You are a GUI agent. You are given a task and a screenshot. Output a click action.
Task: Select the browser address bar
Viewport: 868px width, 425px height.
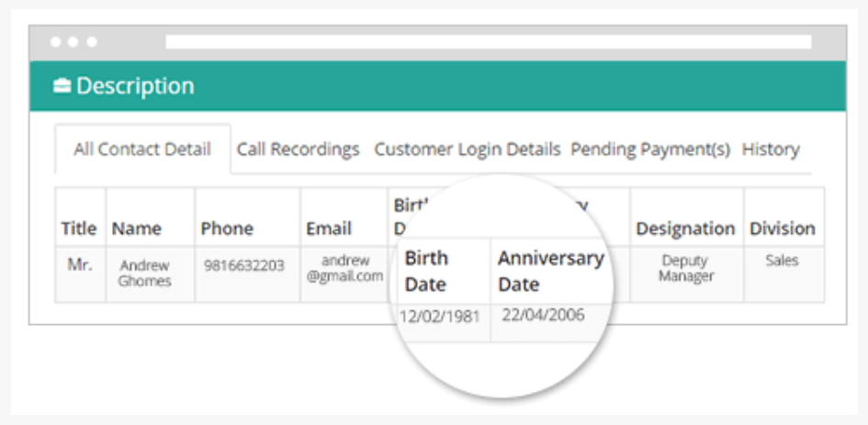pos(489,42)
